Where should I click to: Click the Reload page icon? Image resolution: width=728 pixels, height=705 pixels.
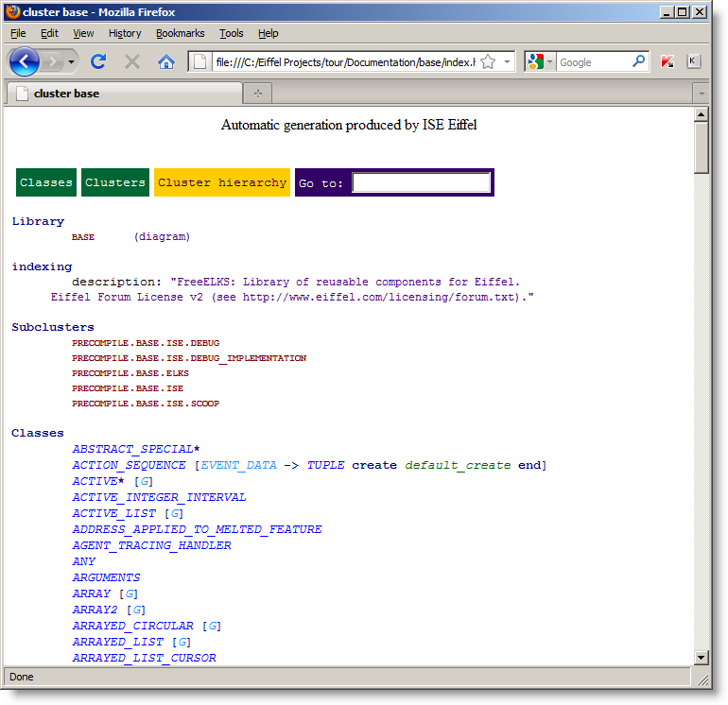pyautogui.click(x=97, y=61)
